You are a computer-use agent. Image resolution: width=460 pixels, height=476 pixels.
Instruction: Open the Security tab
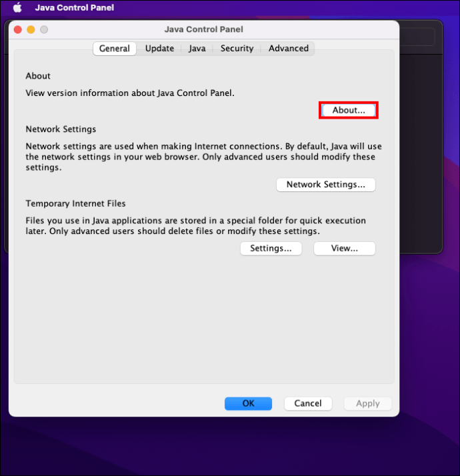(x=237, y=49)
